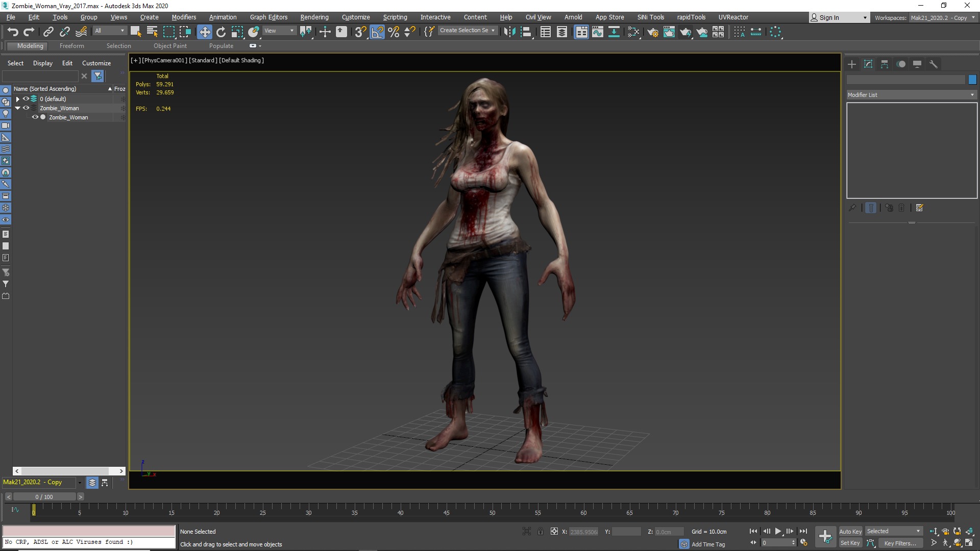Open Select by Name dialog
The height and width of the screenshot is (551, 980).
pyautogui.click(x=152, y=32)
